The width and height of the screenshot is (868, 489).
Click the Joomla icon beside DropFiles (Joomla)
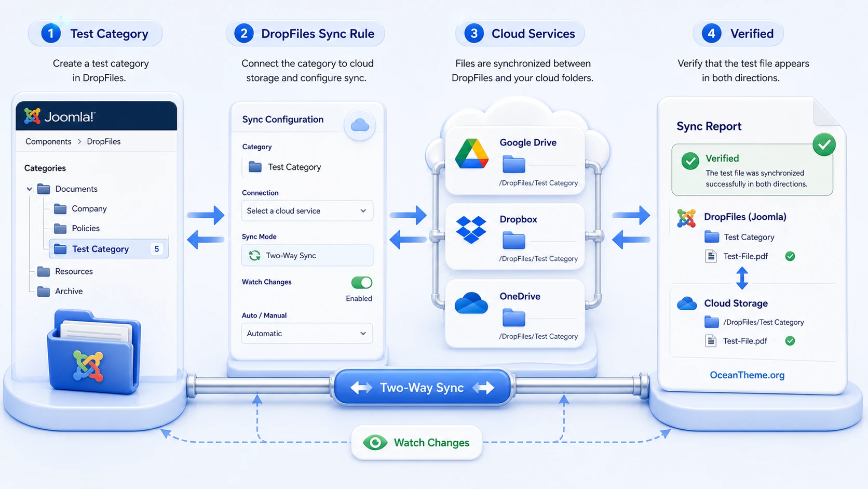coord(686,218)
